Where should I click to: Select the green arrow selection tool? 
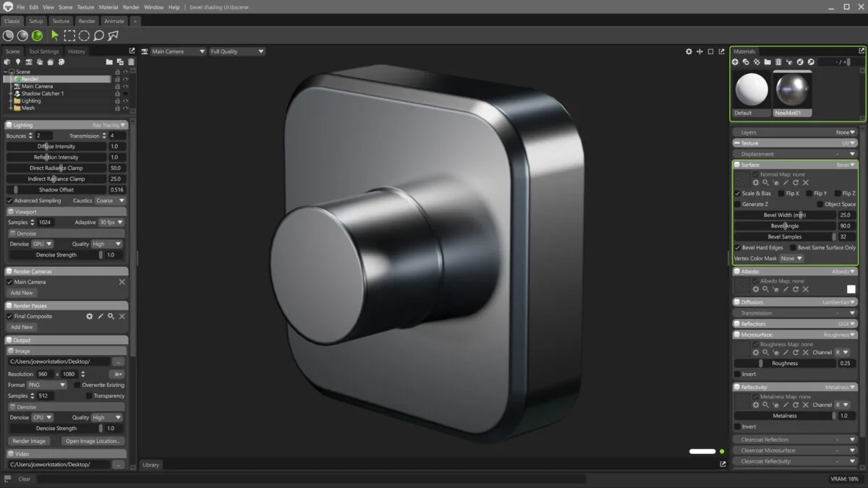[55, 35]
